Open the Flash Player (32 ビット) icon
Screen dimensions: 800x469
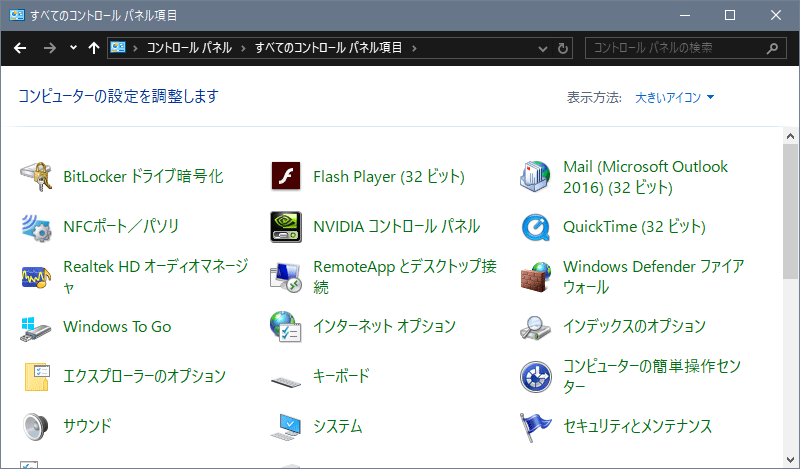(286, 177)
